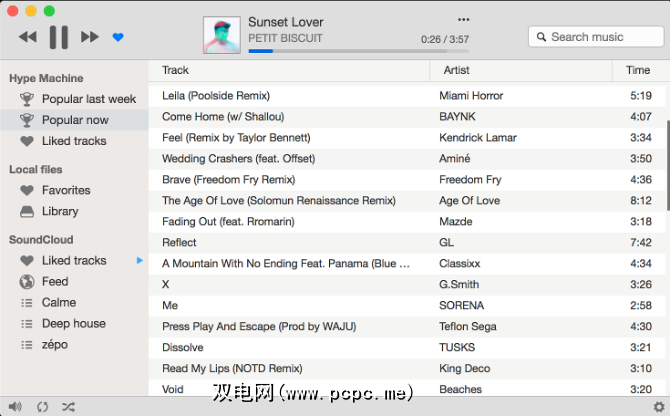Click the 8:12 duration cell
Screen dimensions: 670x416
[x=641, y=200]
